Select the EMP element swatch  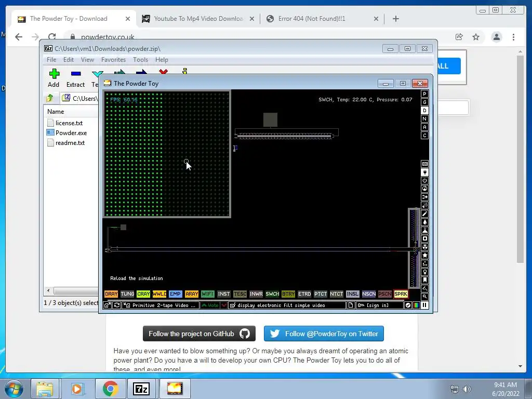pyautogui.click(x=176, y=294)
